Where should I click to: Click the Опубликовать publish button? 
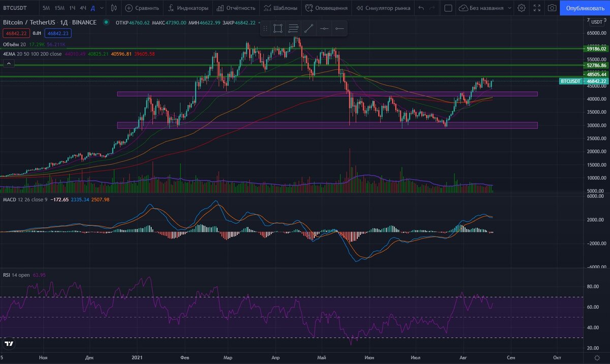point(585,8)
